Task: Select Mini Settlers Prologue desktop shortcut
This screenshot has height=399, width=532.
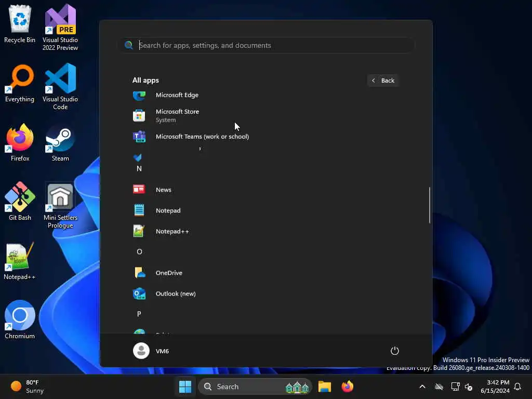Action: (60, 206)
